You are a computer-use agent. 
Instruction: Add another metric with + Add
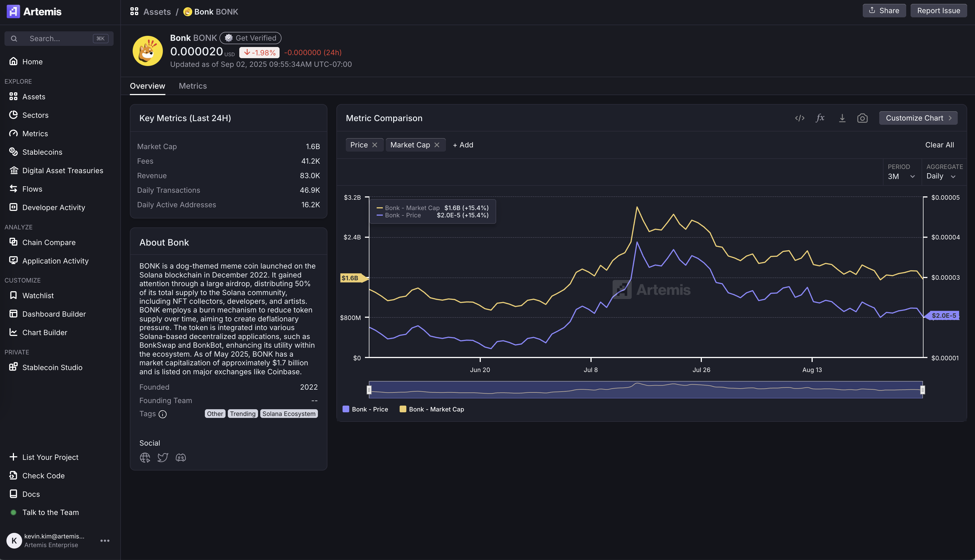pos(463,145)
